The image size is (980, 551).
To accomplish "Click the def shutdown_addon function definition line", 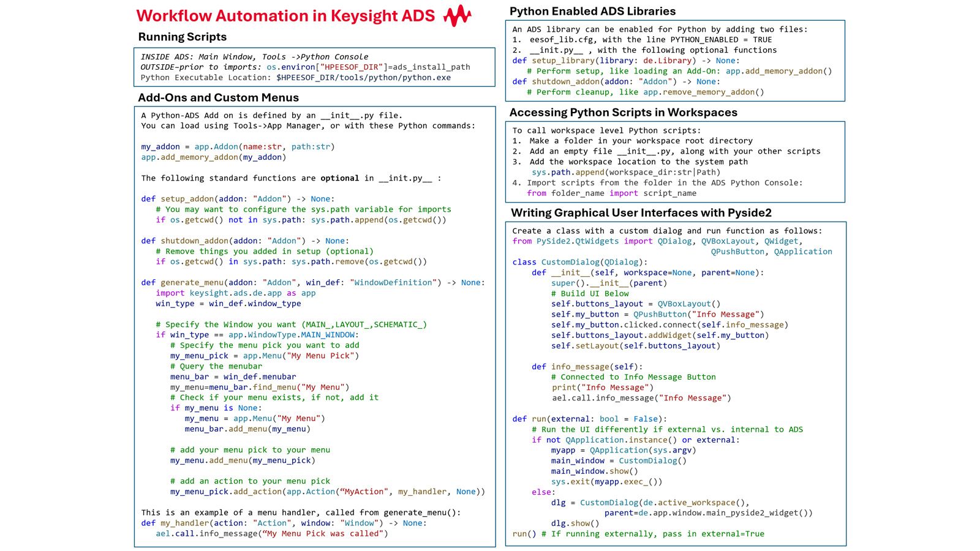I will (245, 241).
